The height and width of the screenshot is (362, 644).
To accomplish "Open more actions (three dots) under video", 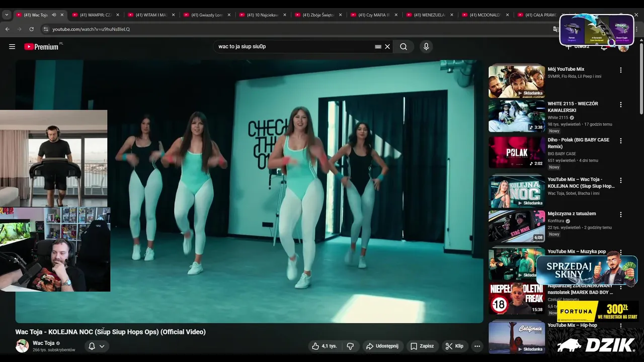I will (477, 346).
